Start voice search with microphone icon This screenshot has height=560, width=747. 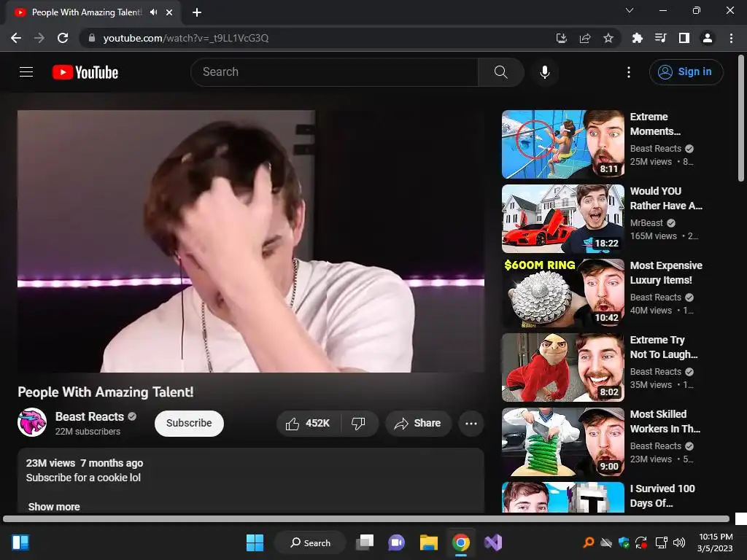pyautogui.click(x=544, y=72)
